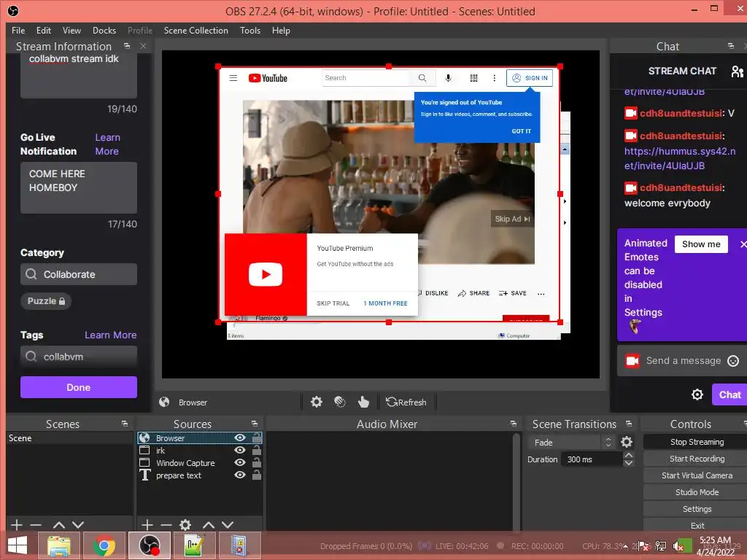
Task: Toggle visibility of Window Capture source
Action: pos(239,462)
